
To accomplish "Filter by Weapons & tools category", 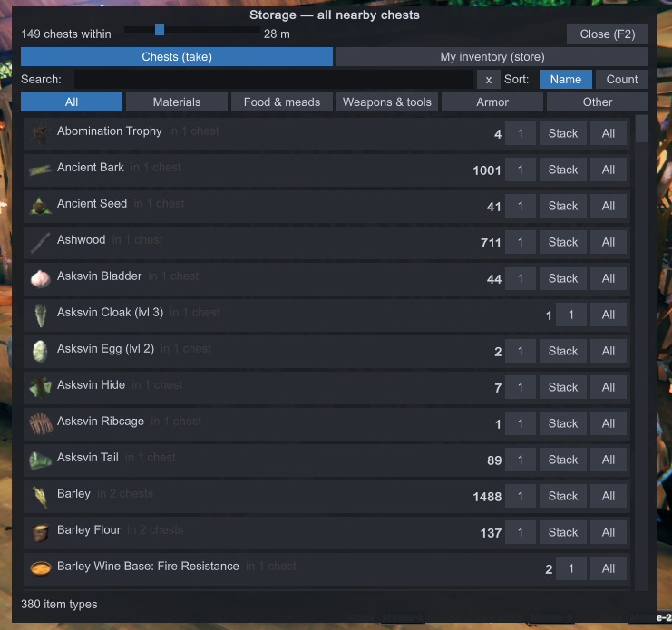I will (x=387, y=102).
